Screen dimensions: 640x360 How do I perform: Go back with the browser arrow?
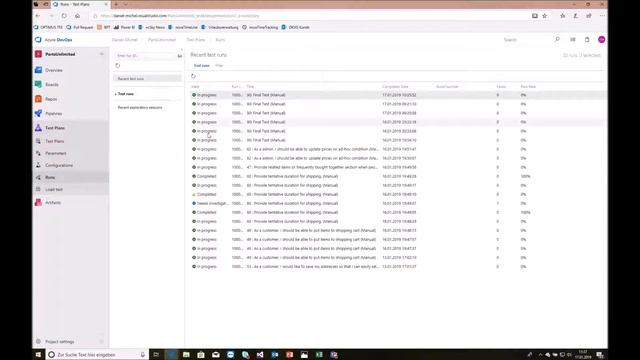pos(38,16)
